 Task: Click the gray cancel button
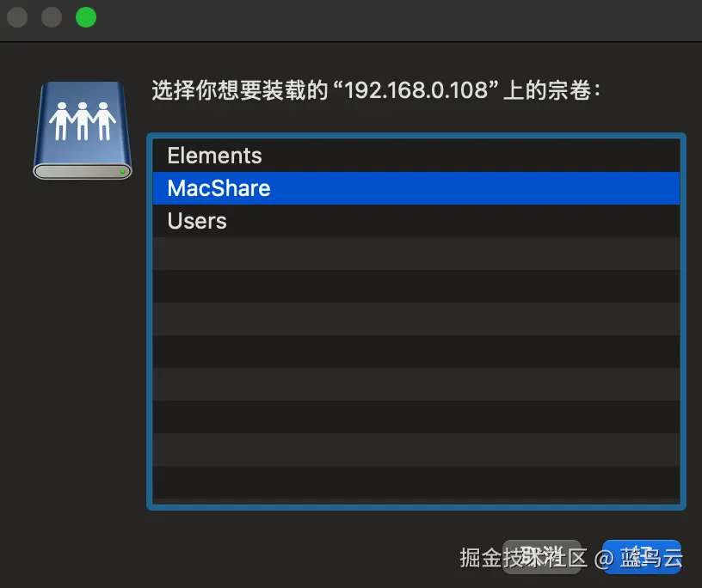pyautogui.click(x=542, y=557)
